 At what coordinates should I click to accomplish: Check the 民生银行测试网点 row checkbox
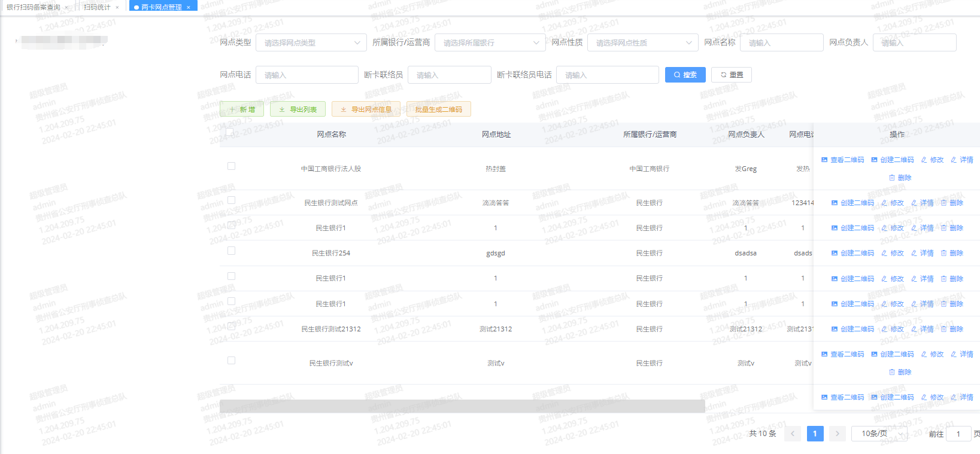[231, 200]
